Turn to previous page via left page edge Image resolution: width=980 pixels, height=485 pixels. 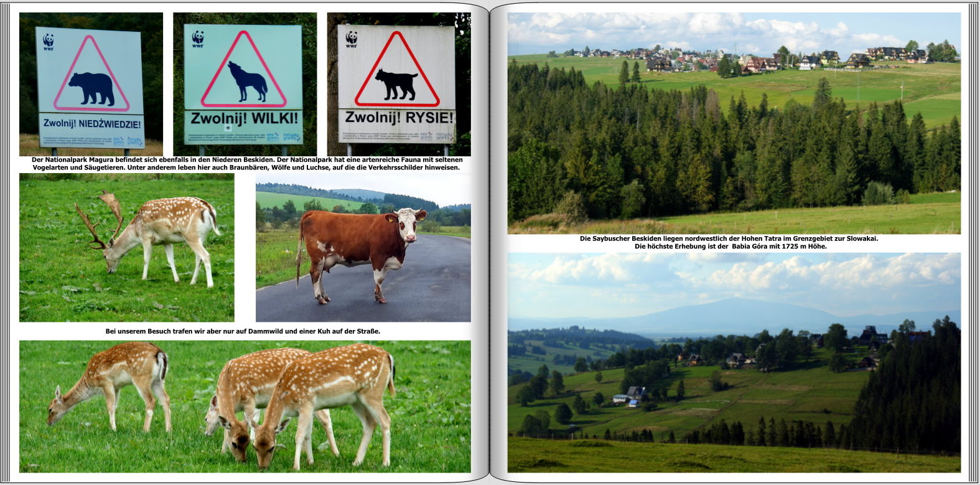coord(6,243)
